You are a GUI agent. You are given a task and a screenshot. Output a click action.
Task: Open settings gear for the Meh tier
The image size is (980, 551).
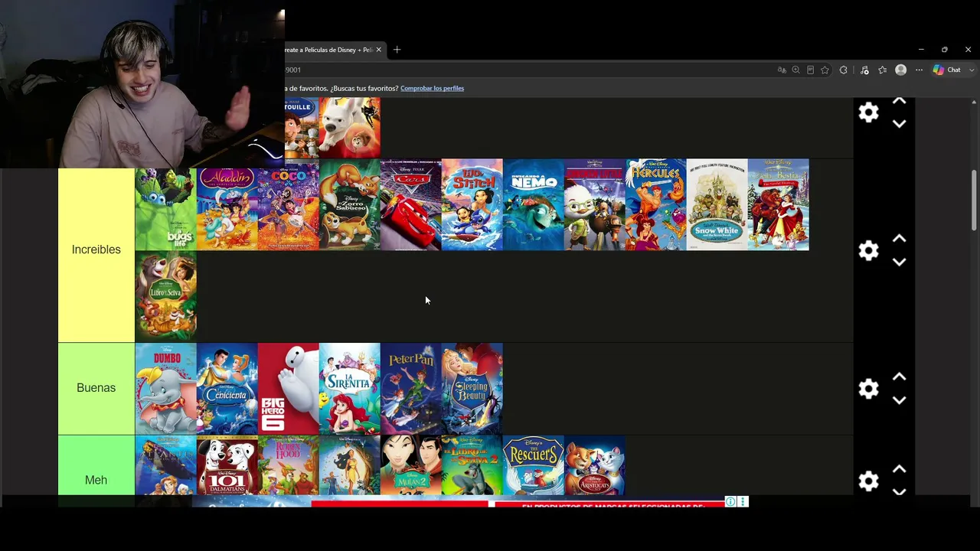coord(868,481)
